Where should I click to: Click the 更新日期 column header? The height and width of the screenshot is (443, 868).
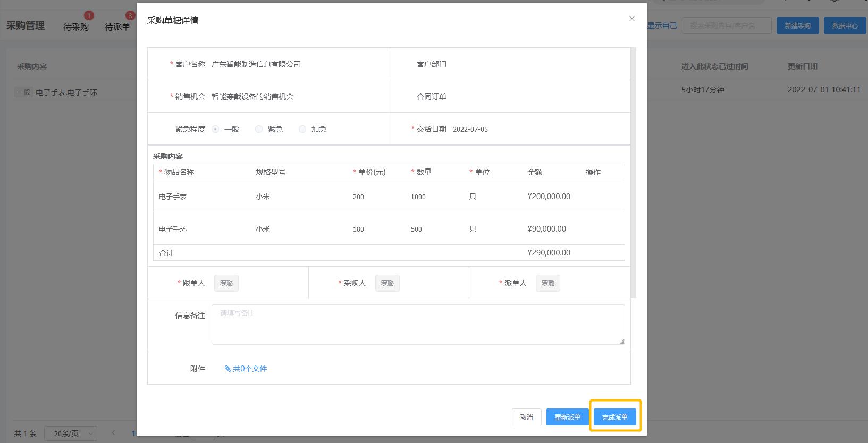coord(803,66)
